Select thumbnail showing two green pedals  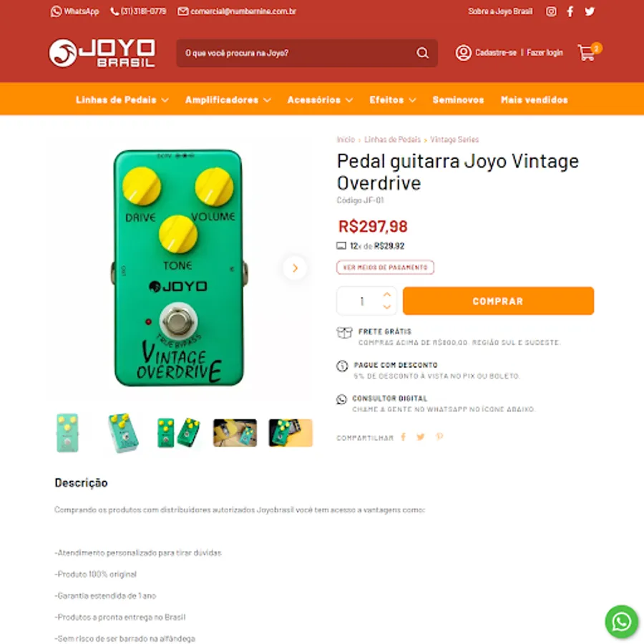point(179,432)
